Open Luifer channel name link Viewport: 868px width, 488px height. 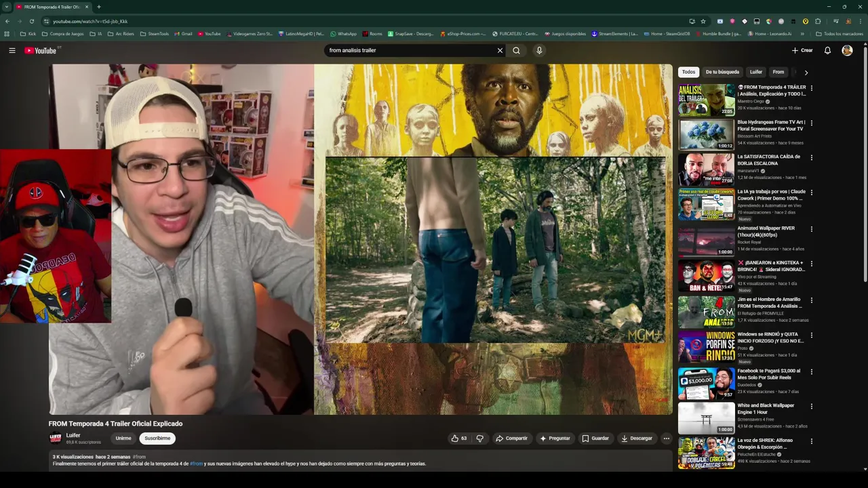click(73, 435)
